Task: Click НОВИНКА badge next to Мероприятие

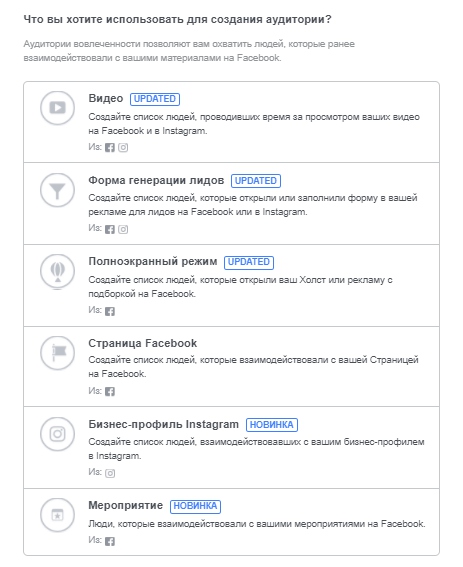Action: coord(195,506)
